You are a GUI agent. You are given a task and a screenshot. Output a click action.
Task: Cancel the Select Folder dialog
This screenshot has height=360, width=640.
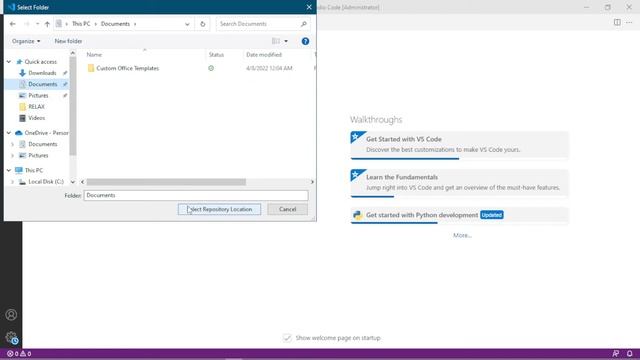coord(287,209)
